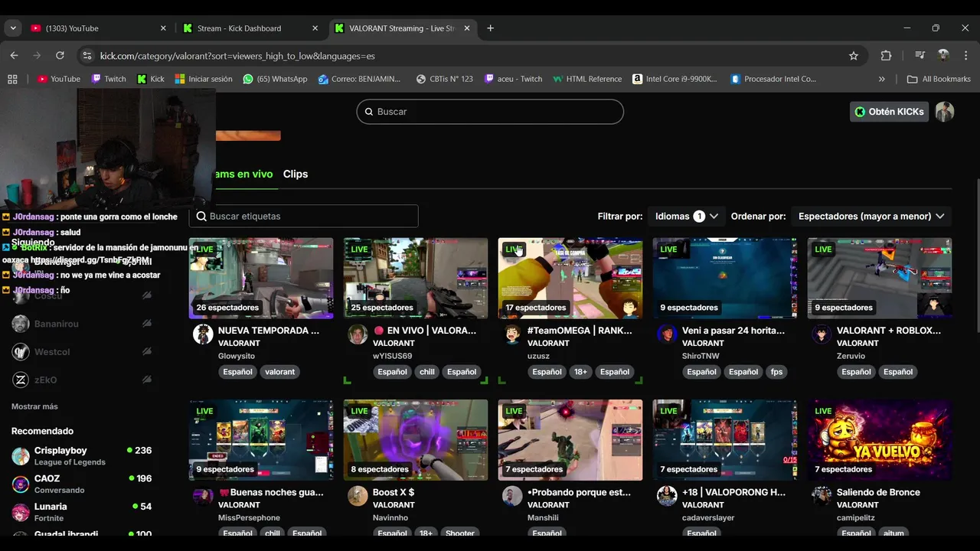980x551 pixels.
Task: Open the uzusz stream thumbnail
Action: pyautogui.click(x=570, y=278)
